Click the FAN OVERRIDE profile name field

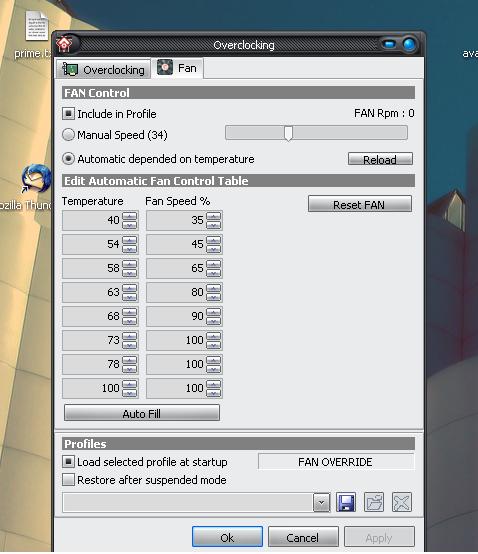click(336, 462)
